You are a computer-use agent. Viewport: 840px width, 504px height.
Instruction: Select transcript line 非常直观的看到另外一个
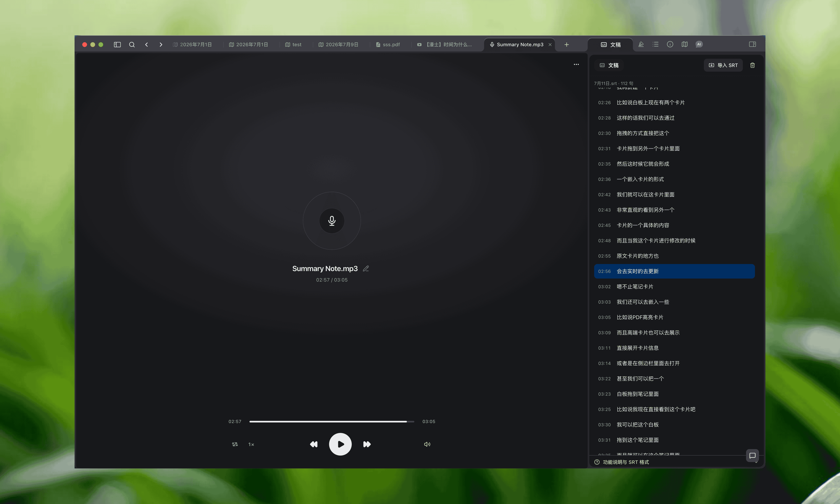coord(675,210)
